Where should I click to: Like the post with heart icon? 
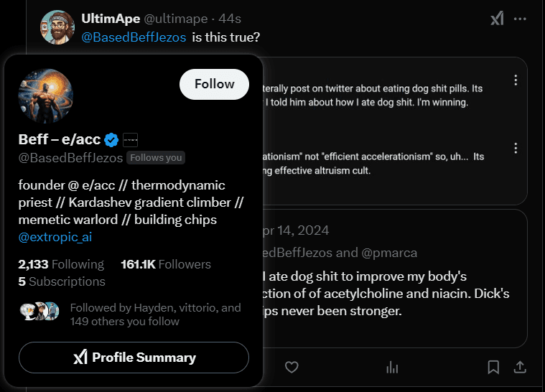(292, 367)
